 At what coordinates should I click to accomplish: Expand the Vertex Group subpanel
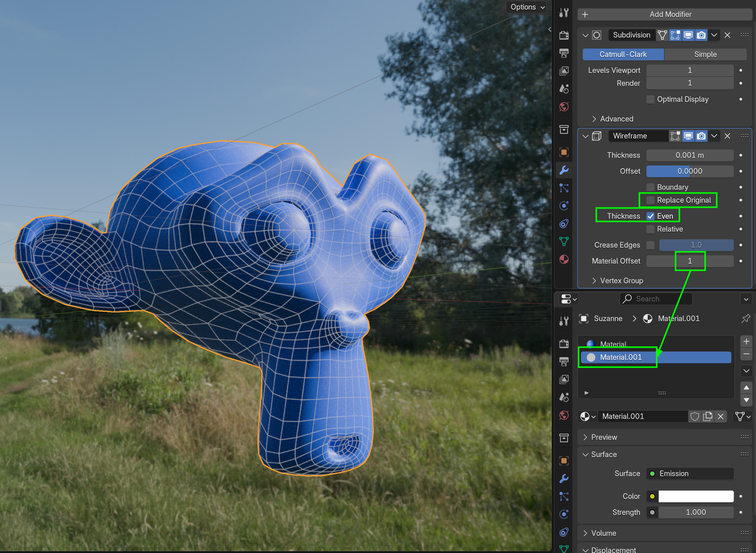click(x=594, y=280)
